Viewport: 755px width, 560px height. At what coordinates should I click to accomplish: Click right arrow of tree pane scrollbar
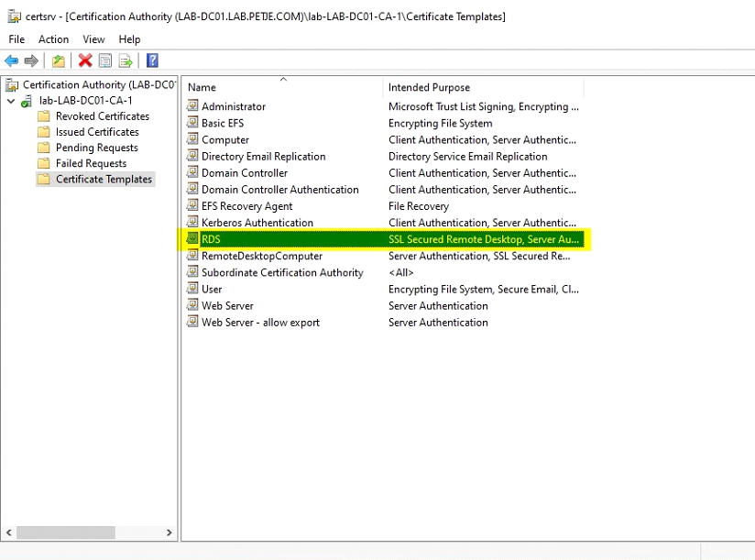coord(170,533)
